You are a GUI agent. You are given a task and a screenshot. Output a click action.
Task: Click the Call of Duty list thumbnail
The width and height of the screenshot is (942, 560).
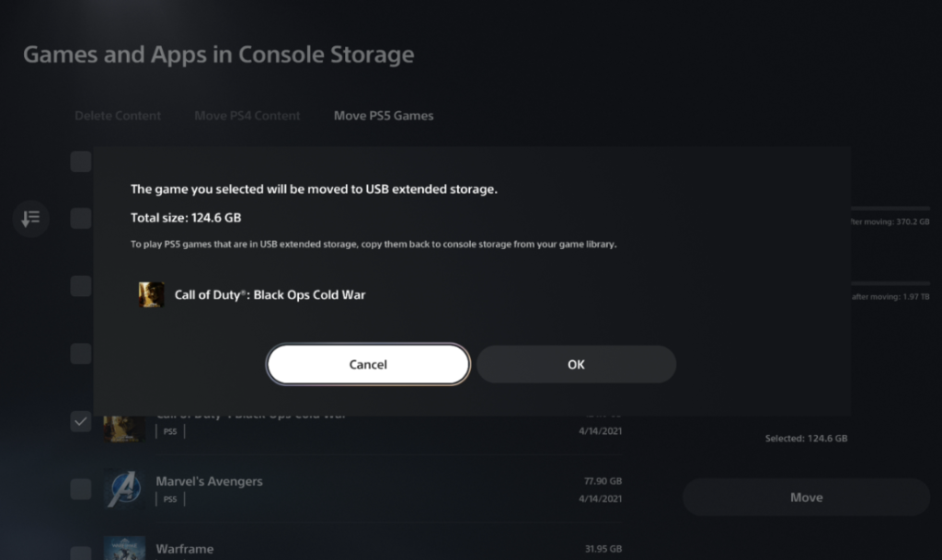124,429
